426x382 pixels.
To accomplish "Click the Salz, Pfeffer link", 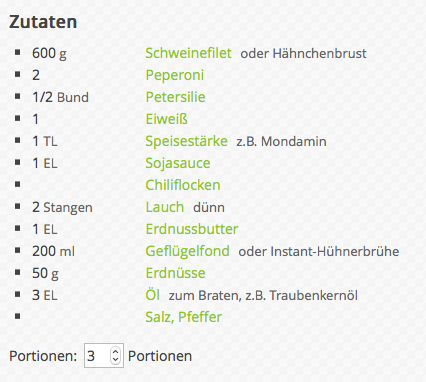I will click(184, 317).
